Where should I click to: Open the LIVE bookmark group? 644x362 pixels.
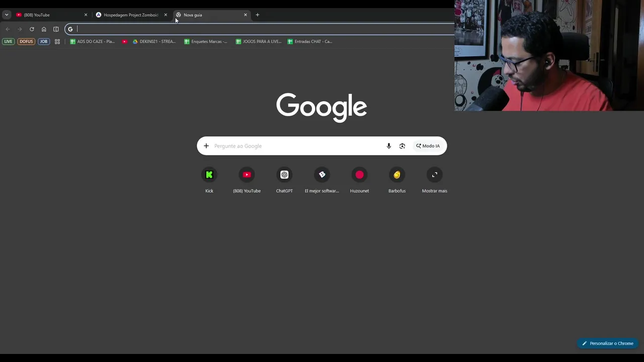(x=8, y=42)
